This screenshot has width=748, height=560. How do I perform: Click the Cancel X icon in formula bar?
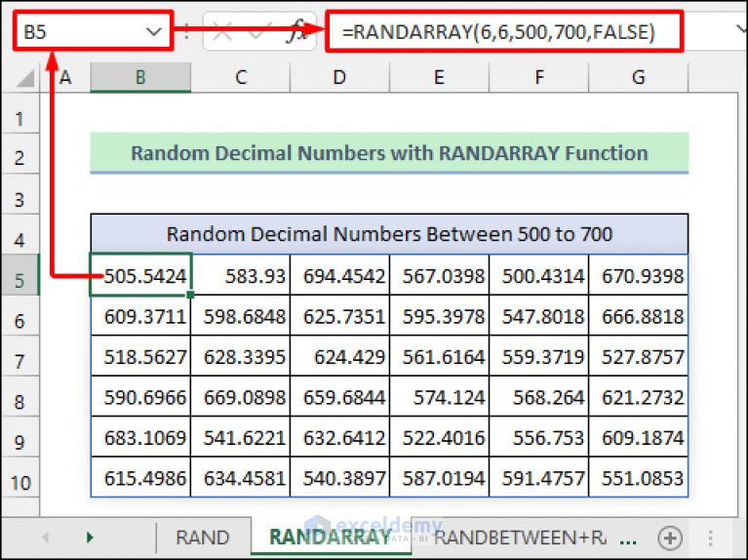pos(222,32)
